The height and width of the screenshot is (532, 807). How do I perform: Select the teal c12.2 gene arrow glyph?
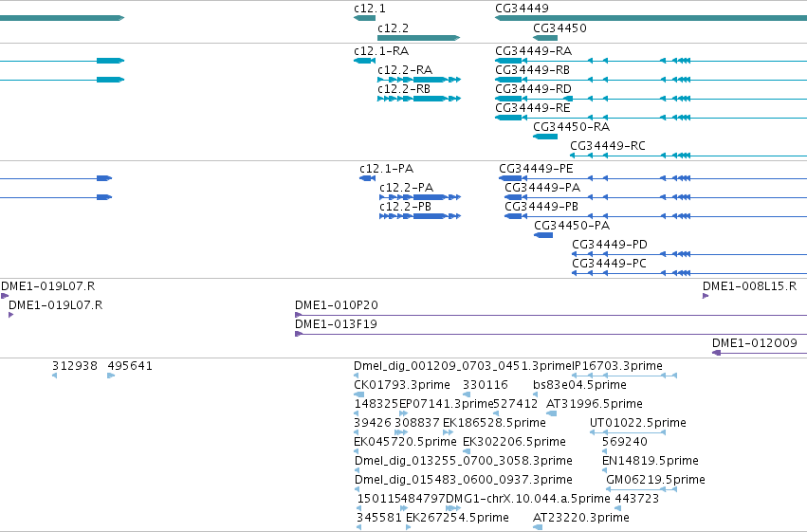coord(418,38)
